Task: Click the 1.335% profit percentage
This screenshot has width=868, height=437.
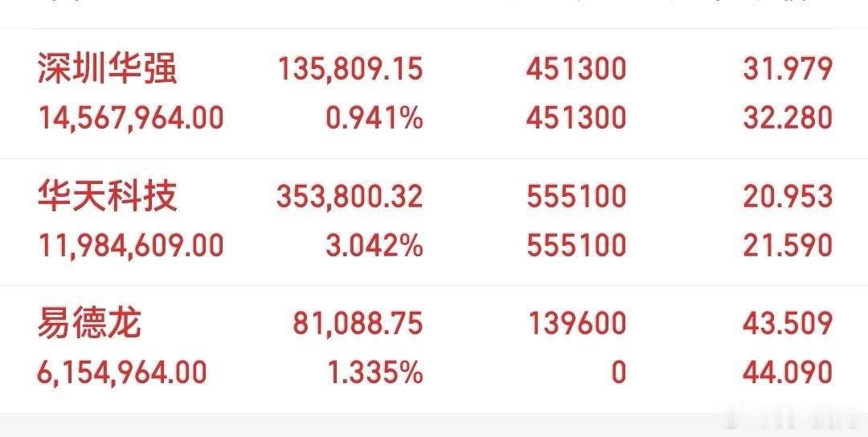Action: coord(376,372)
